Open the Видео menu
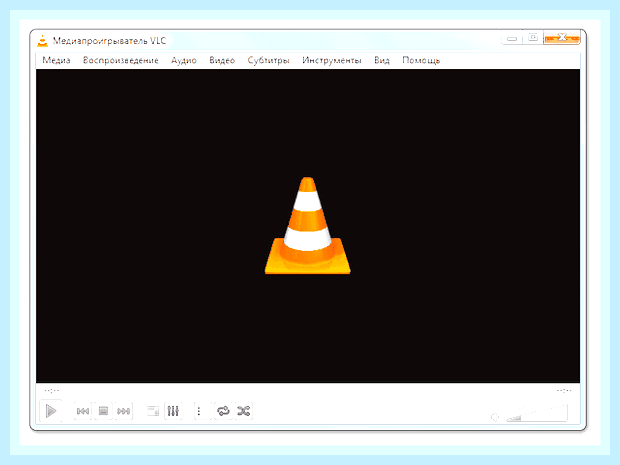620x465 pixels. [x=222, y=60]
